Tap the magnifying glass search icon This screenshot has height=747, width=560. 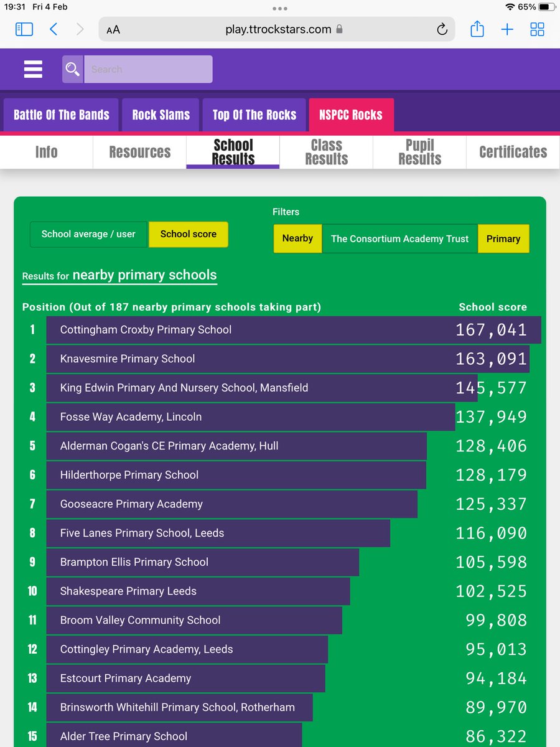click(x=73, y=69)
